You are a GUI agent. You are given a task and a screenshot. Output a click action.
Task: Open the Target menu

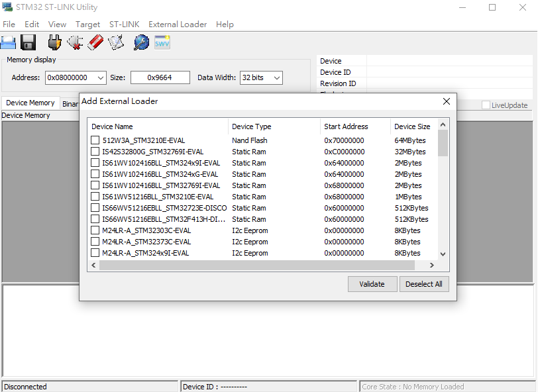pos(88,24)
